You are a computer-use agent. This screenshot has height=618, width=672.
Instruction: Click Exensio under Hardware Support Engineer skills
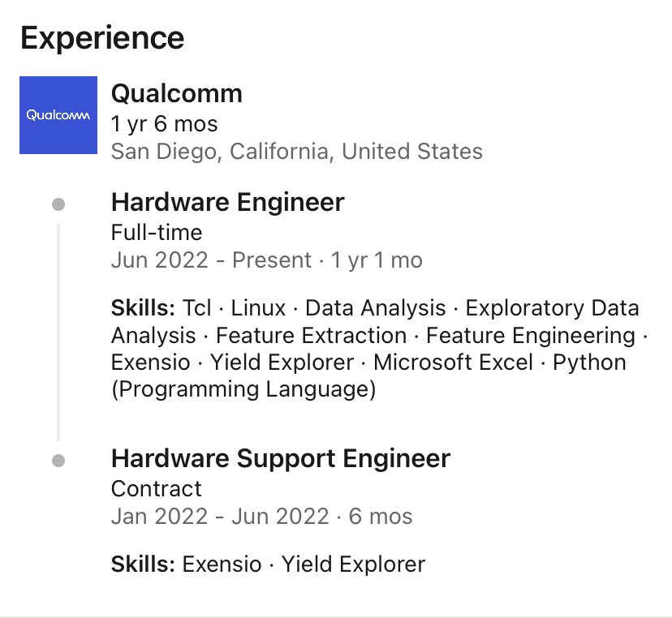222,564
